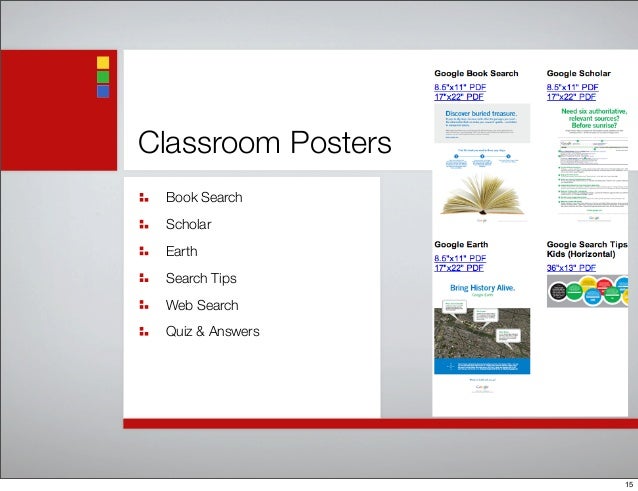Click the slide number 15
638x491 pixels.
[x=629, y=484]
